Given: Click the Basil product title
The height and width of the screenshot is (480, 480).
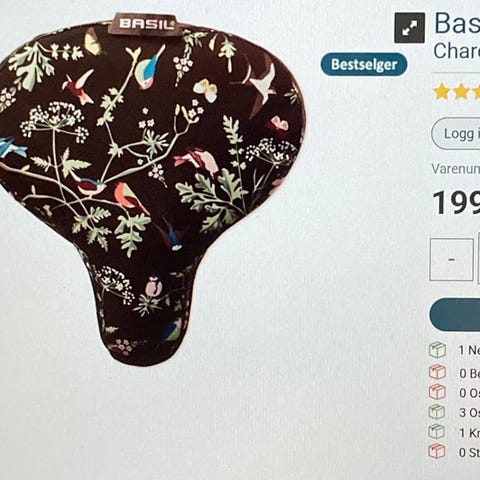Looking at the screenshot, I should click(x=457, y=23).
